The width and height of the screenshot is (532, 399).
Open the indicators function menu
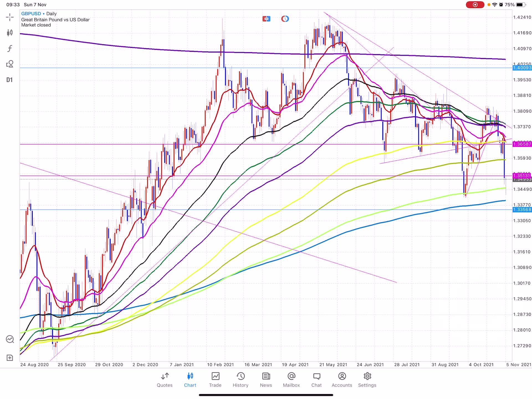click(10, 48)
